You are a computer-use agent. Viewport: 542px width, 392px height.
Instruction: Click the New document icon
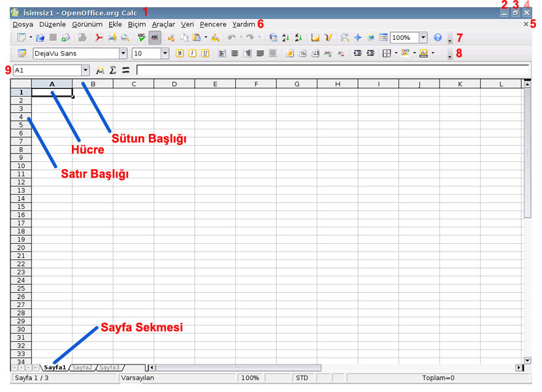(22, 37)
